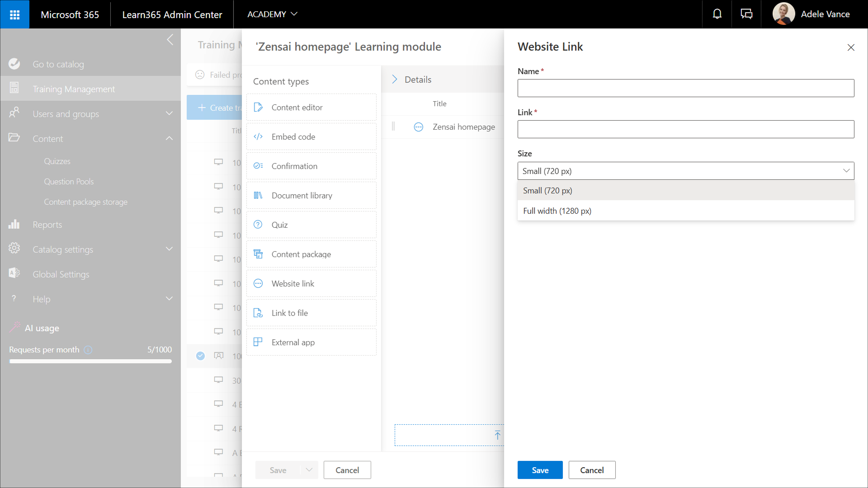868x488 pixels.
Task: Cancel the Website Link panel
Action: coord(592,470)
